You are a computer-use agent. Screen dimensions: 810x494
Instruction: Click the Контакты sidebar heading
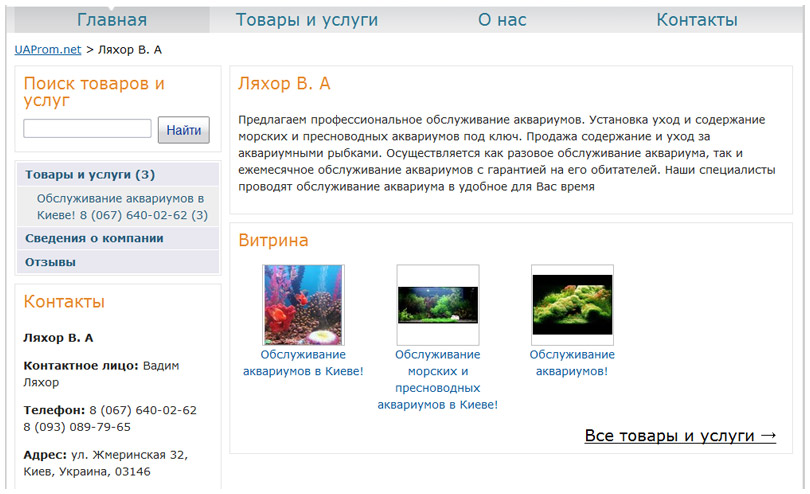64,301
